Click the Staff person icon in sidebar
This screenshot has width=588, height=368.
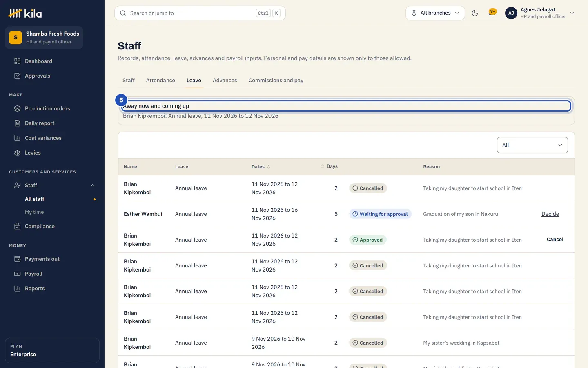(x=17, y=186)
